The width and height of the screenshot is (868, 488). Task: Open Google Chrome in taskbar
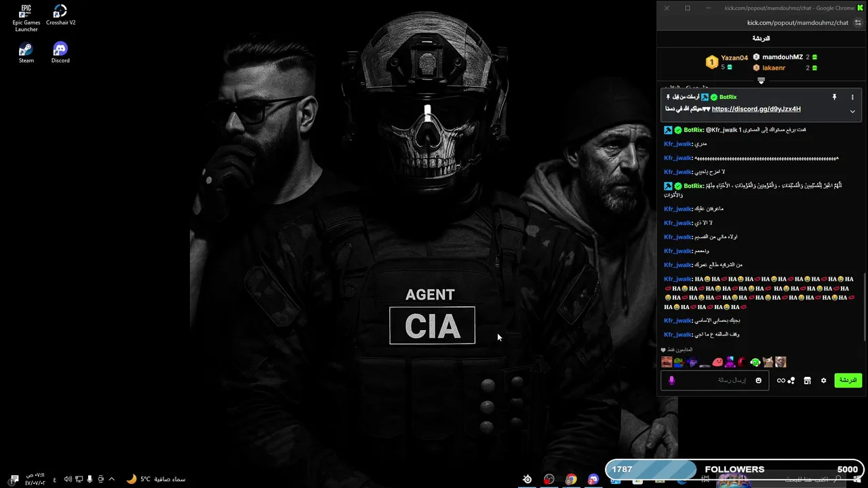pyautogui.click(x=571, y=479)
